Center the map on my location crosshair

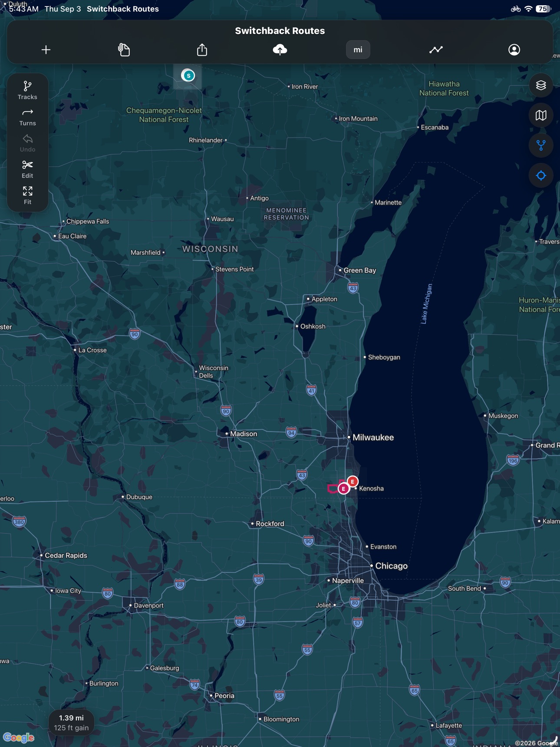click(x=541, y=176)
